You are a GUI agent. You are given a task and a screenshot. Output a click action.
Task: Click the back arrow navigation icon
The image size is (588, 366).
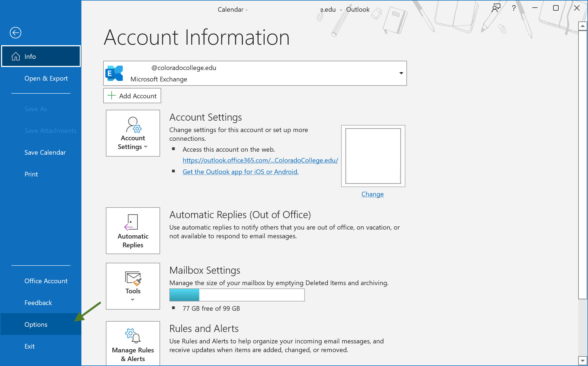[15, 32]
